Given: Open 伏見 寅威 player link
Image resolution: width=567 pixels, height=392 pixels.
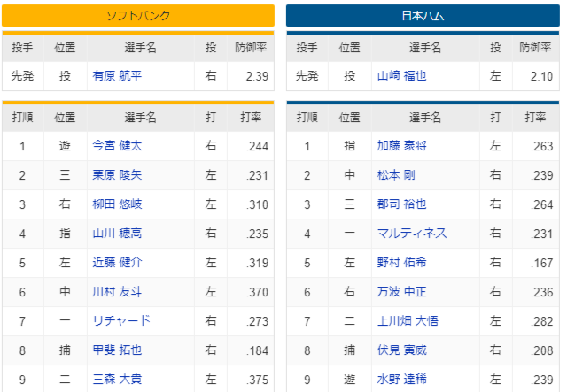Looking at the screenshot, I should pyautogui.click(x=401, y=350).
